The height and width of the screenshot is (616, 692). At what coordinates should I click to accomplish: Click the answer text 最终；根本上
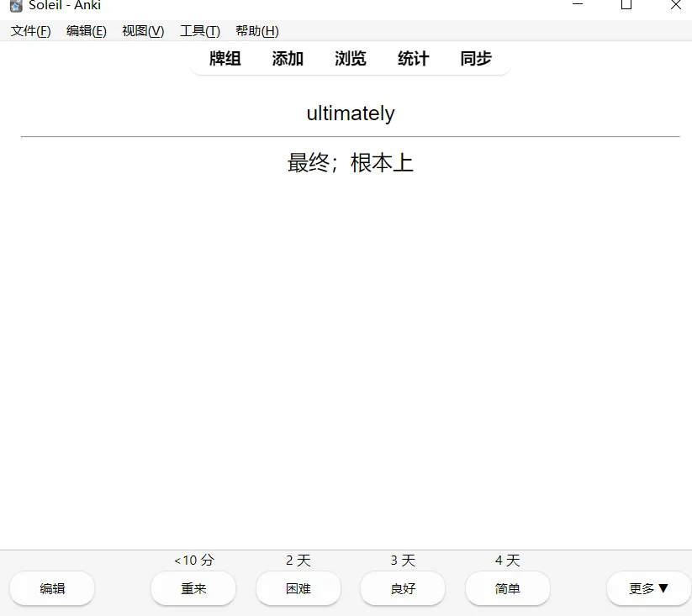(351, 162)
